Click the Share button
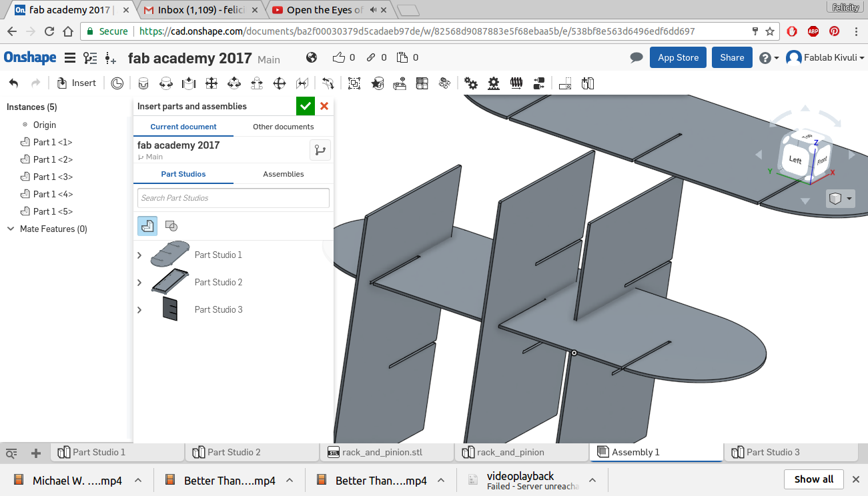This screenshot has width=868, height=496. (x=732, y=57)
